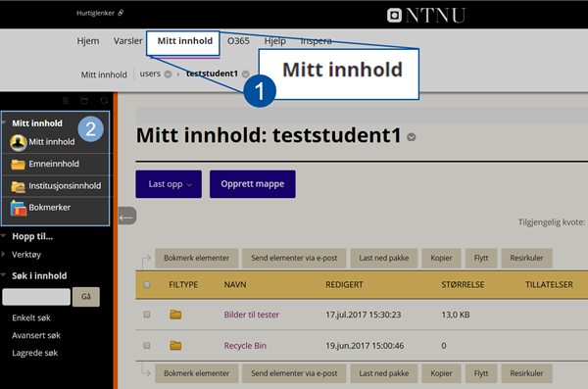The width and height of the screenshot is (588, 389).
Task: Sort by the FILTYPE column header
Action: [183, 285]
